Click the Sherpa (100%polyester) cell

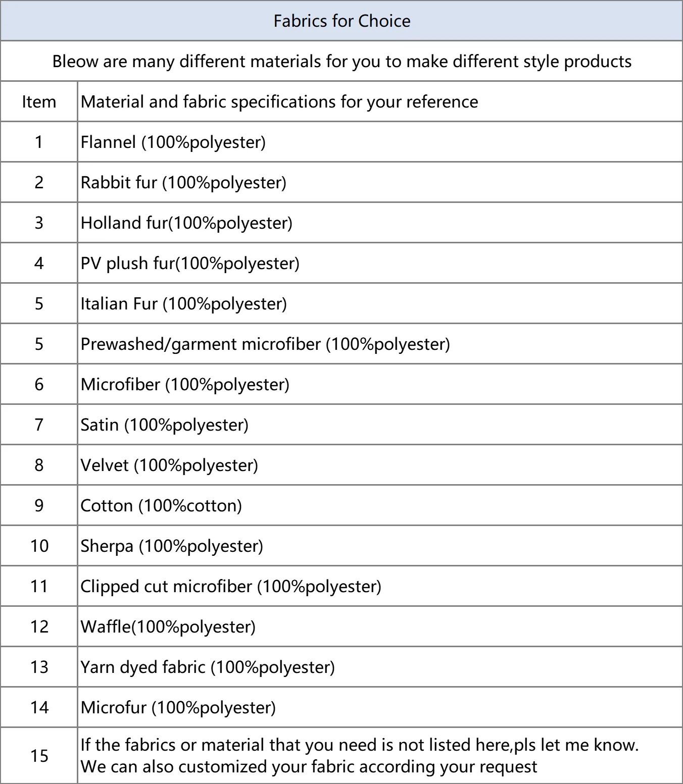[172, 546]
